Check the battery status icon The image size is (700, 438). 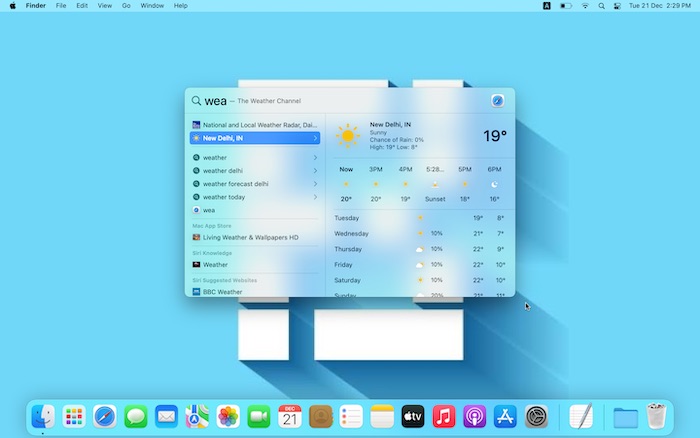click(x=566, y=6)
